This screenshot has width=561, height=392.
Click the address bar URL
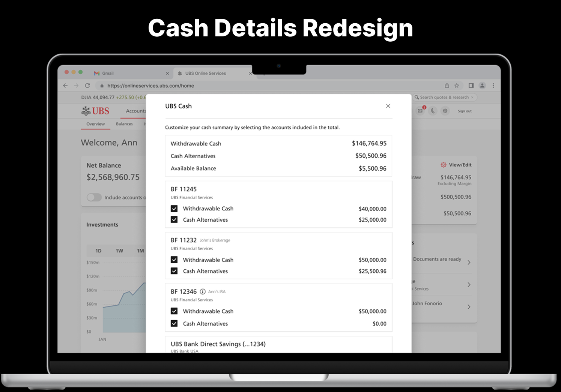click(150, 86)
